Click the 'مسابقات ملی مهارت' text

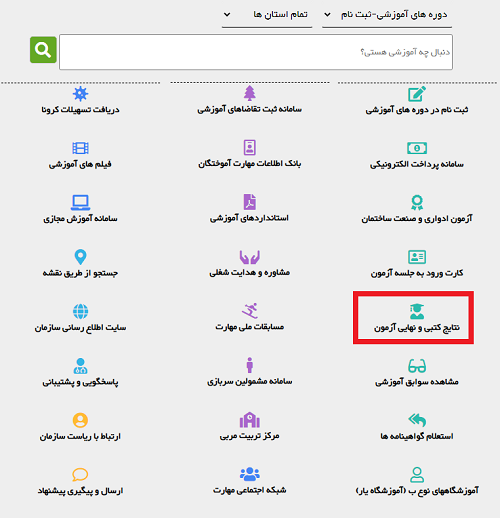click(250, 327)
